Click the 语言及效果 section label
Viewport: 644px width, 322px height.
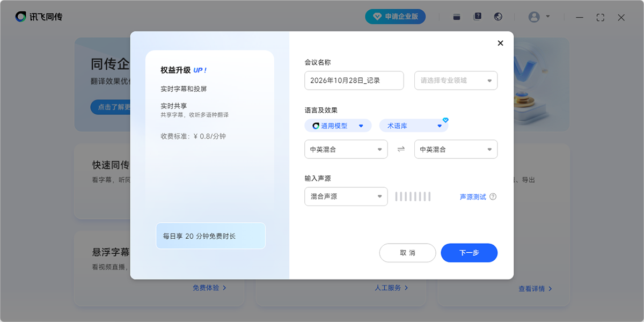(321, 110)
